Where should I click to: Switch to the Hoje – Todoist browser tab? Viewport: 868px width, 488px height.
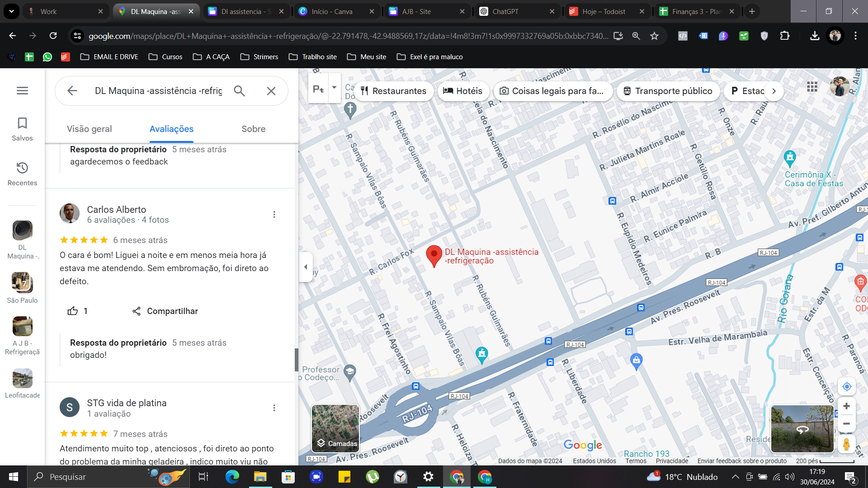click(x=607, y=11)
